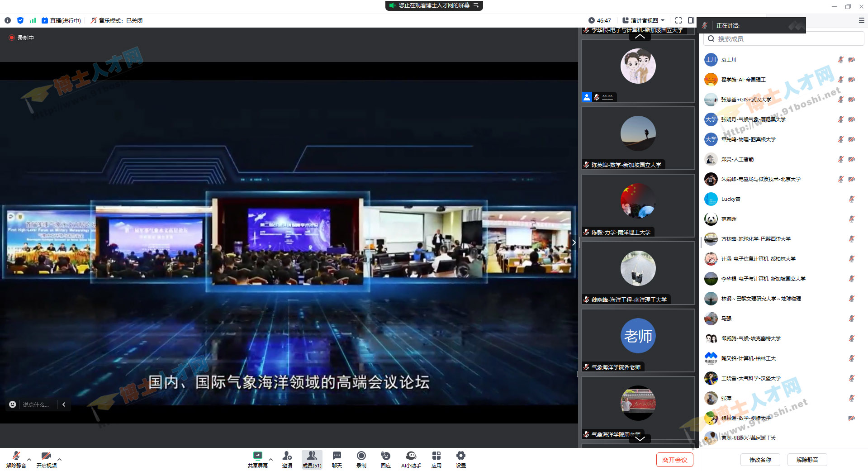This screenshot has width=868, height=471.
Task: Click 袁士川 camera-off icon
Action: point(852,60)
